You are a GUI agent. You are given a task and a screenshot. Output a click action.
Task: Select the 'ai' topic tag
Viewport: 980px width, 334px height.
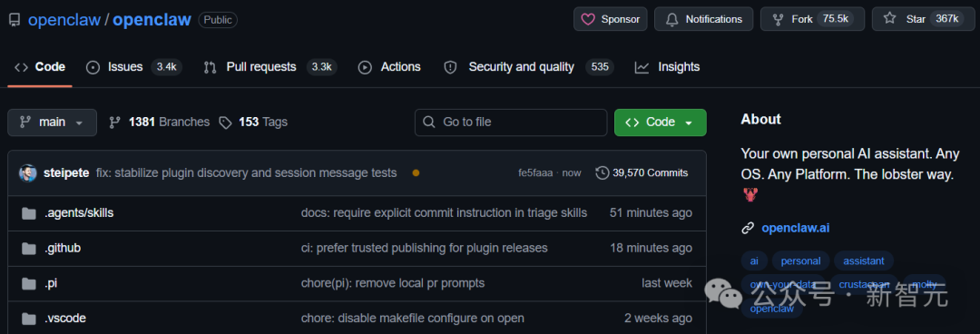pos(754,260)
